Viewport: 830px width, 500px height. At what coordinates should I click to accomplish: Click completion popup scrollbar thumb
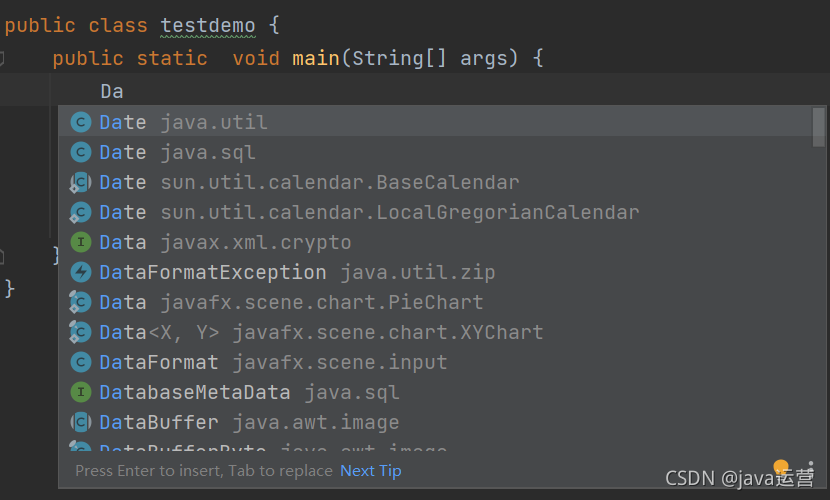pos(818,127)
